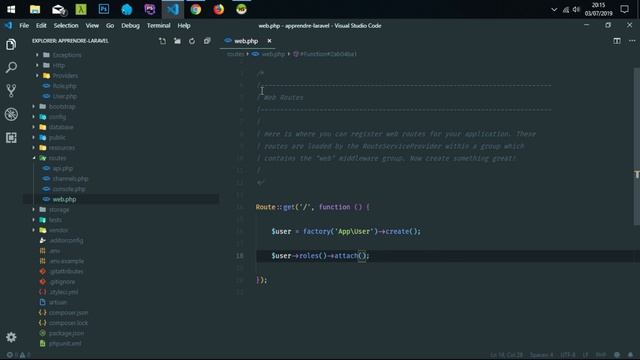Open the Go menu
The image size is (640, 360).
(110, 25)
